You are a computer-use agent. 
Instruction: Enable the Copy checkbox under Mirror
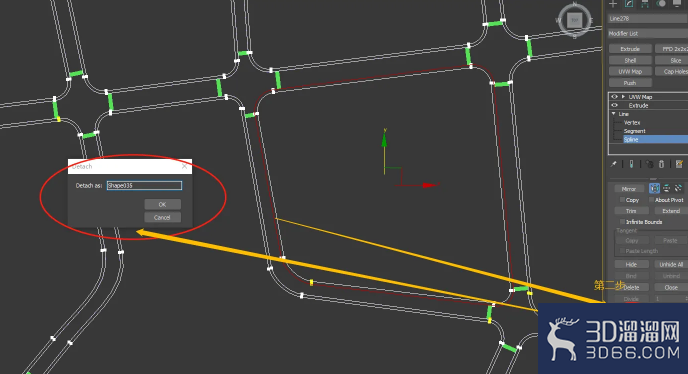point(622,200)
